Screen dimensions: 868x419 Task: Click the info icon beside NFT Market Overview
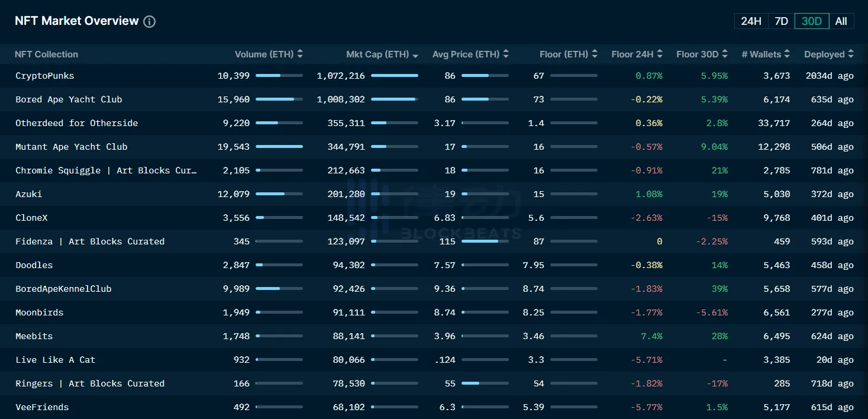pyautogui.click(x=150, y=22)
